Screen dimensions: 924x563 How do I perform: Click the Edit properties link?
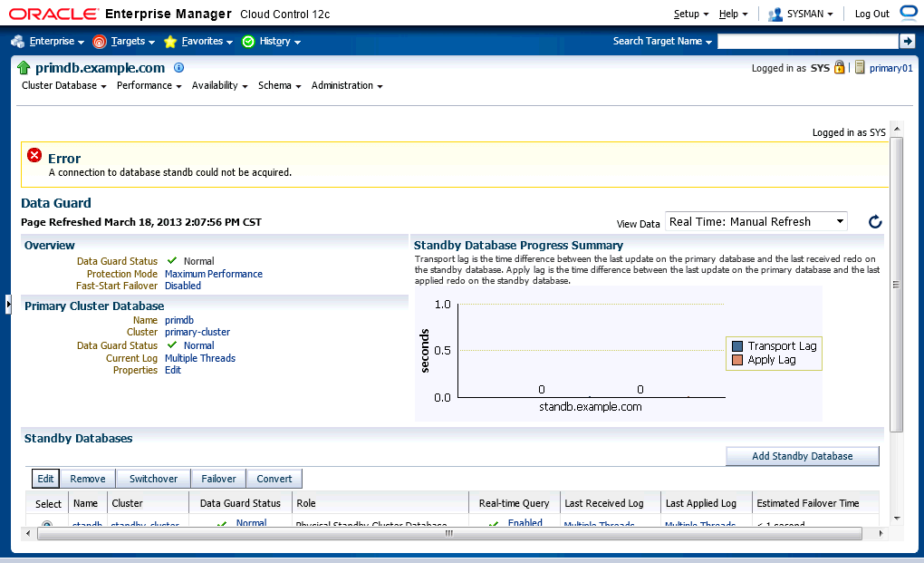[173, 370]
